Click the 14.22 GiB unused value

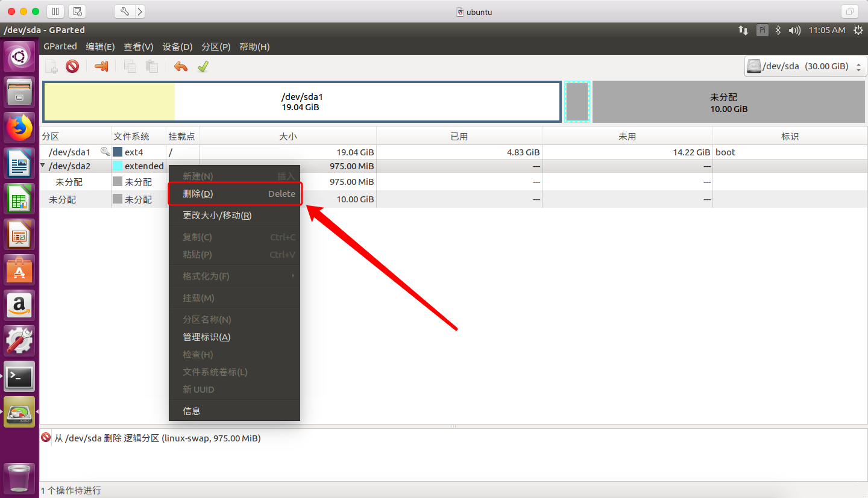click(691, 152)
